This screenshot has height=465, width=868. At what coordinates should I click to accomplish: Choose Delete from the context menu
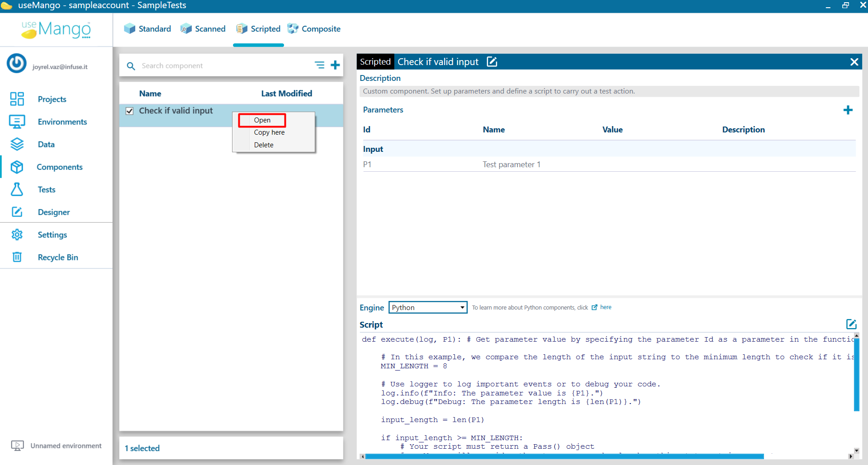coord(264,145)
